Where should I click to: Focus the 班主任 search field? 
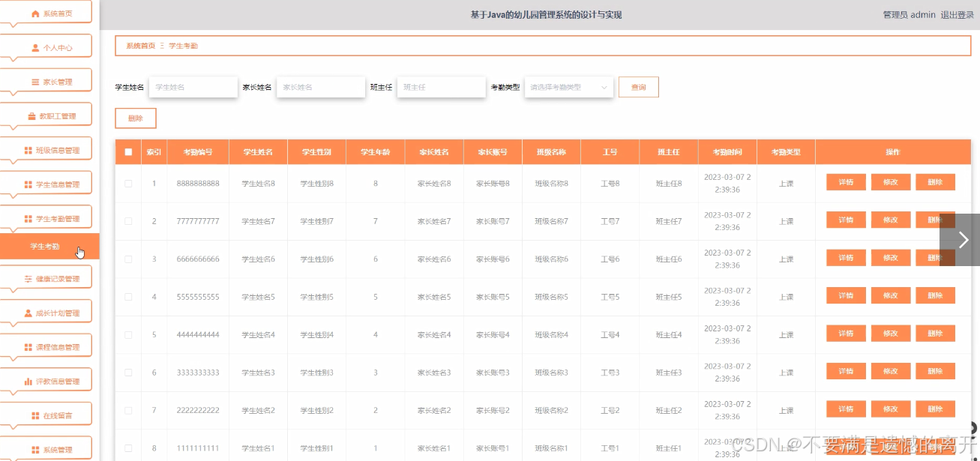click(x=442, y=87)
